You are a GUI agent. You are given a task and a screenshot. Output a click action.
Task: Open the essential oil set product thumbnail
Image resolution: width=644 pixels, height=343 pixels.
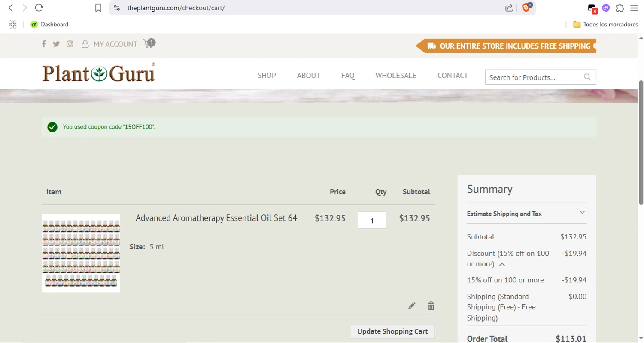click(81, 253)
